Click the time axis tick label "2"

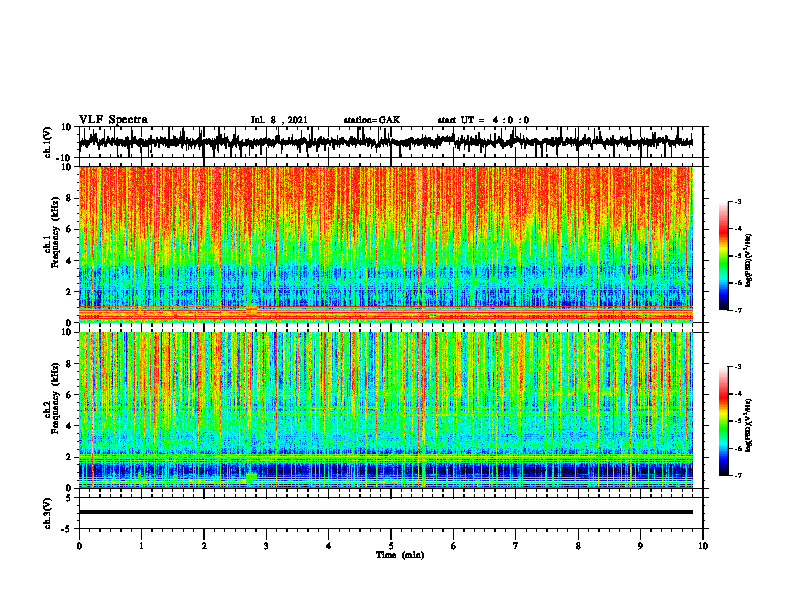tap(204, 546)
